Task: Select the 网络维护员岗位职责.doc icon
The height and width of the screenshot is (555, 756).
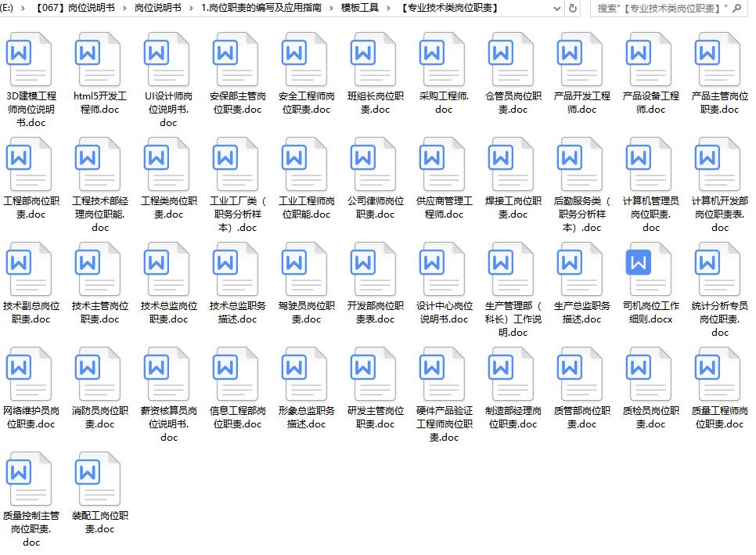Action: coord(29,373)
